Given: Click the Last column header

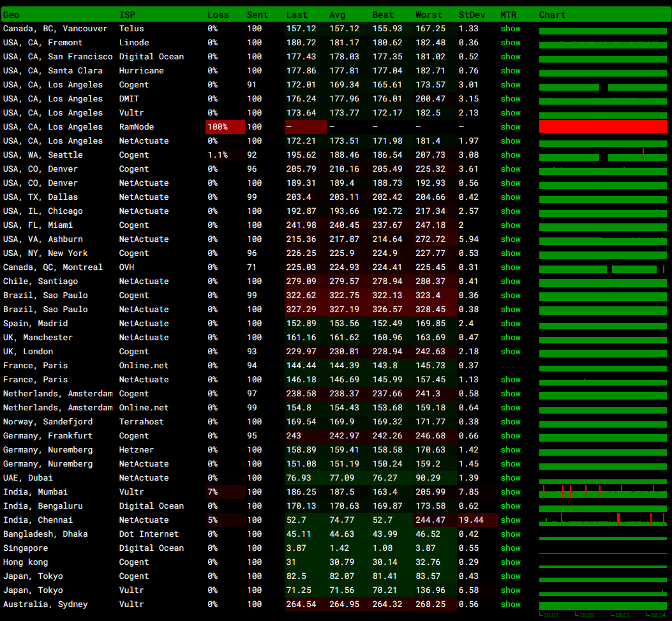Looking at the screenshot, I should coord(297,15).
